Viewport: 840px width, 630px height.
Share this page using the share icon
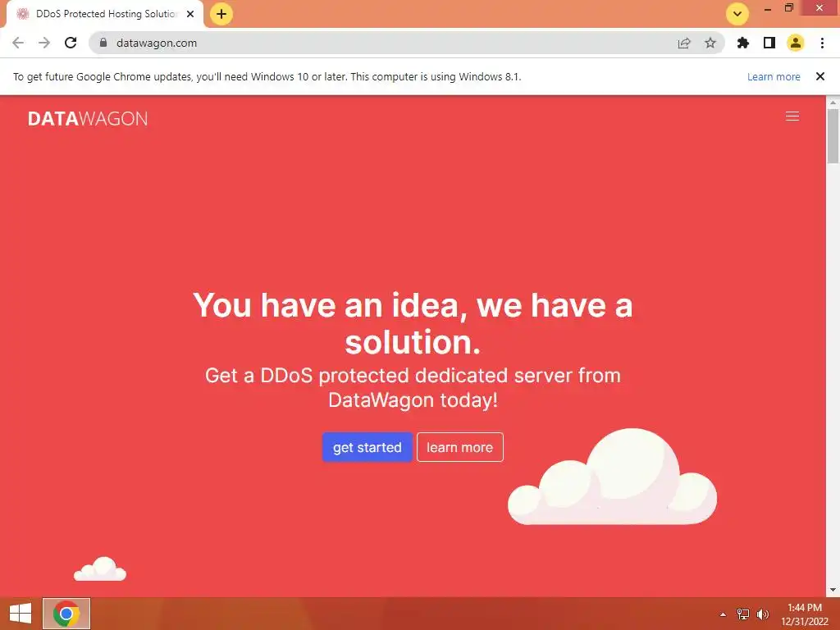(x=684, y=43)
